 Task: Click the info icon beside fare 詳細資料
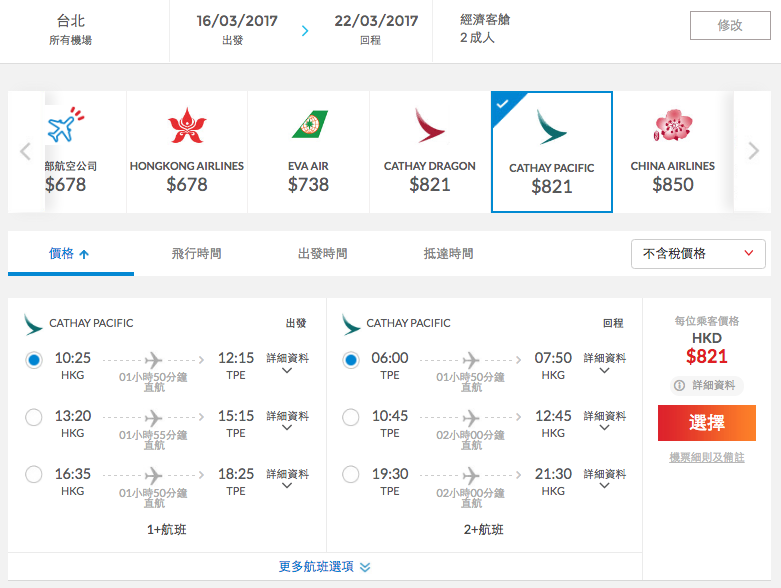click(679, 385)
